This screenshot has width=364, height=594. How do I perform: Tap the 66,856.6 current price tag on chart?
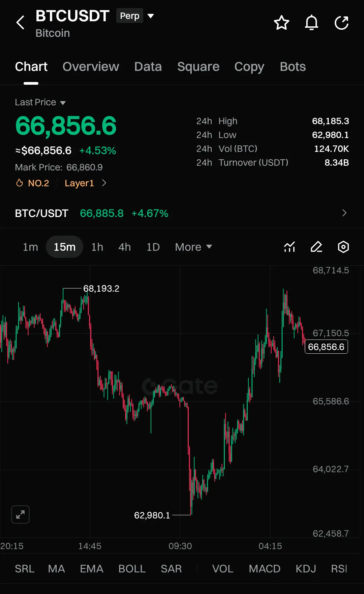(x=326, y=347)
